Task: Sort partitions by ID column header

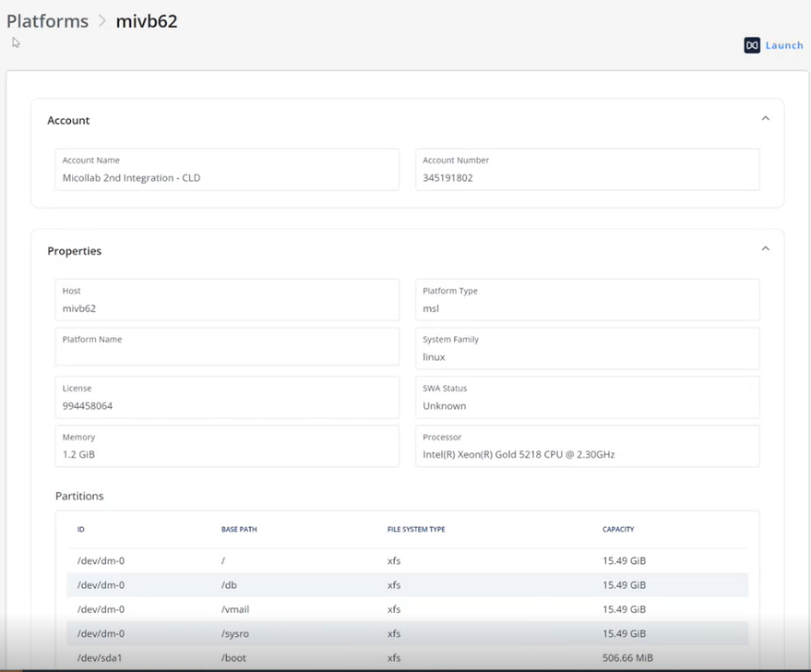Action: point(80,529)
